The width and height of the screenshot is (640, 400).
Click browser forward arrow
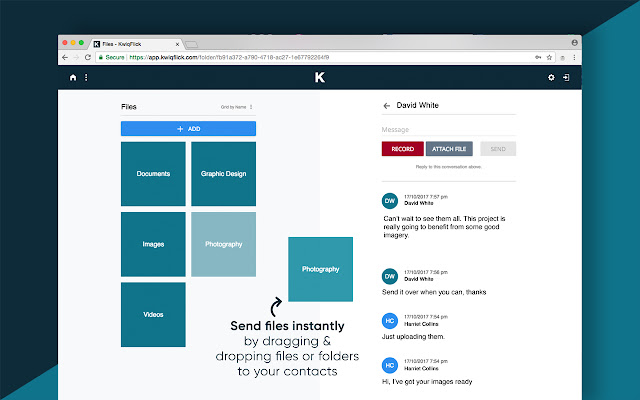click(76, 58)
